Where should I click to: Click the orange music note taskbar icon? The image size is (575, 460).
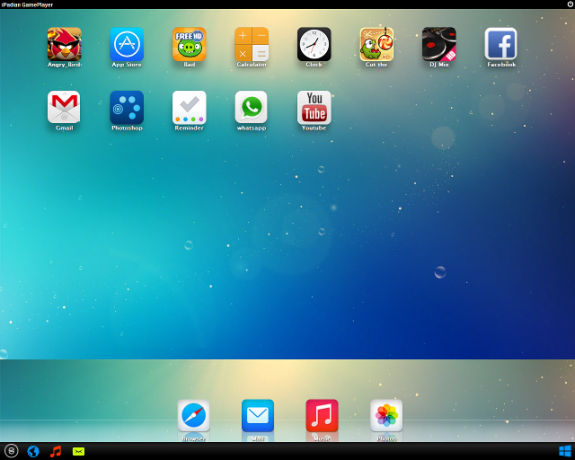(55, 451)
